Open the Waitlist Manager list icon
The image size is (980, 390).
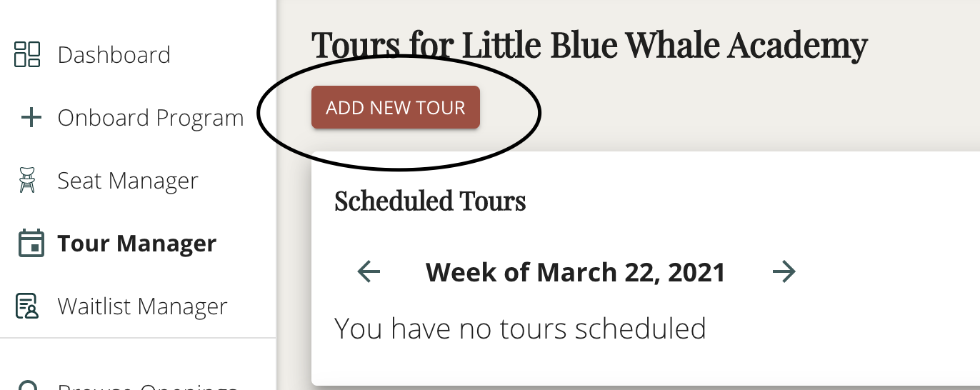(x=27, y=306)
